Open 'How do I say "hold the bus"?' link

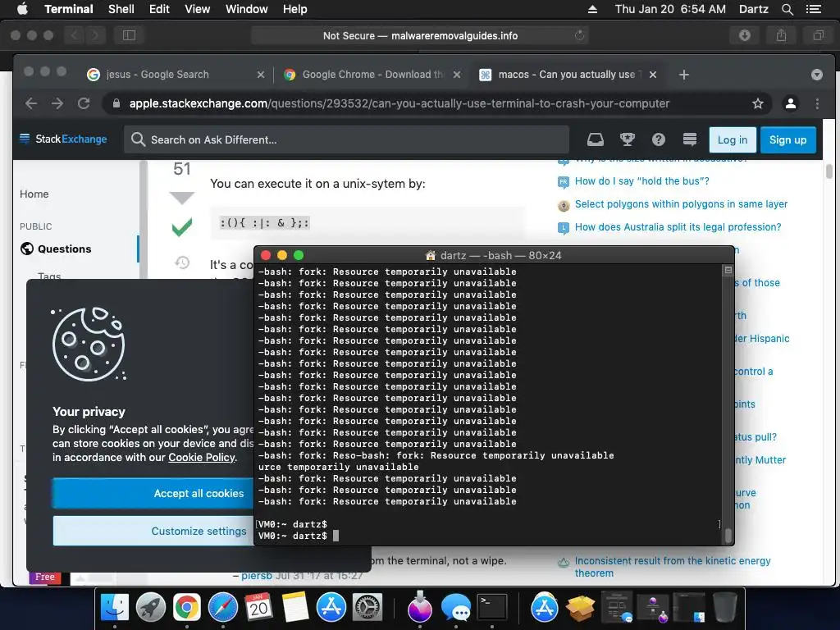point(641,181)
